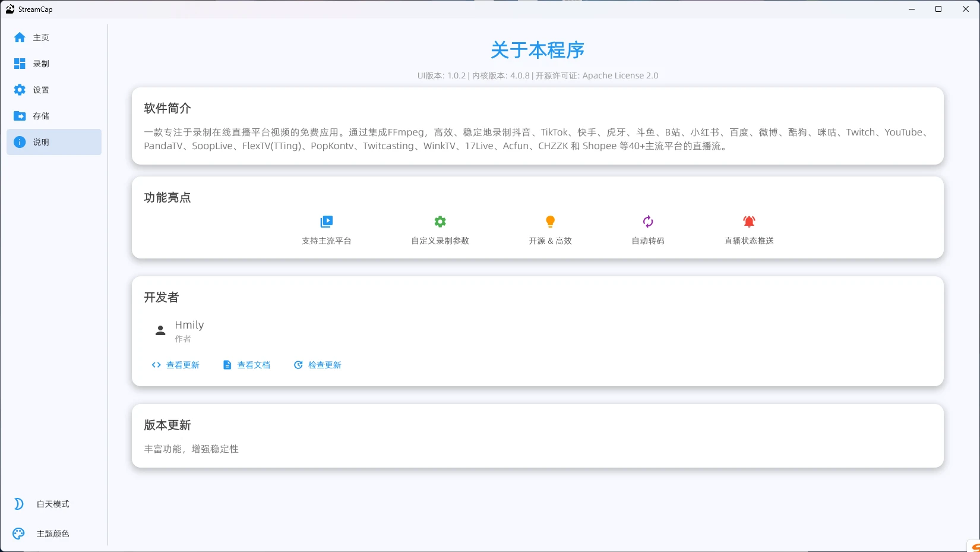Select the 录制 recording icon in the sidebar

19,64
